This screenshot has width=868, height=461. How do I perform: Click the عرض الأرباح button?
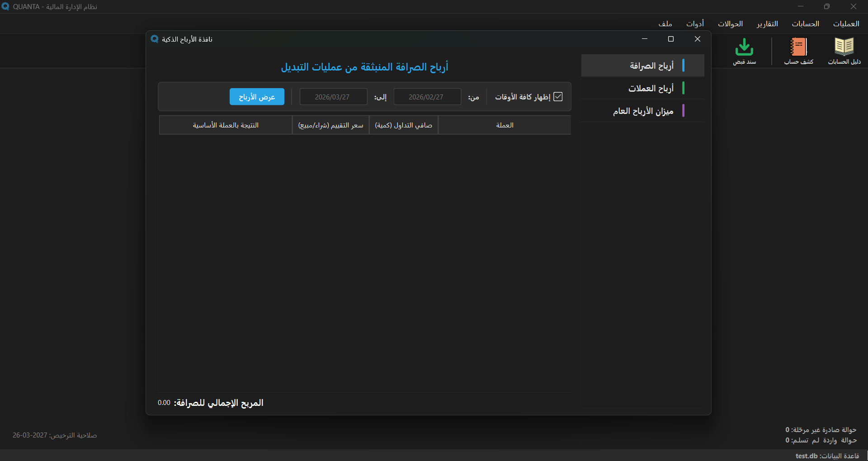point(257,97)
